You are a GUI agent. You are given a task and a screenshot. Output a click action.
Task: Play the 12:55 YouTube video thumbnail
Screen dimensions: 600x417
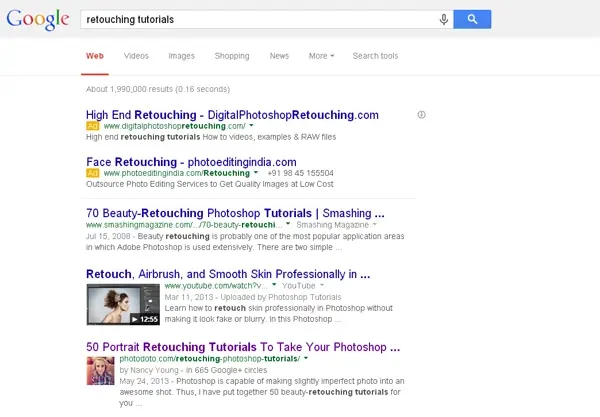click(123, 305)
